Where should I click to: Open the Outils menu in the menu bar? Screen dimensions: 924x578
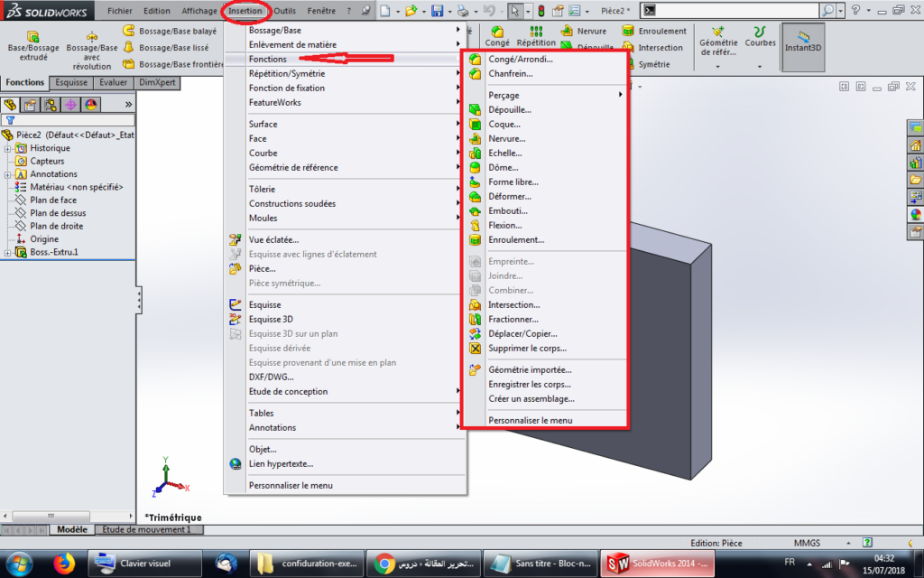[x=284, y=11]
